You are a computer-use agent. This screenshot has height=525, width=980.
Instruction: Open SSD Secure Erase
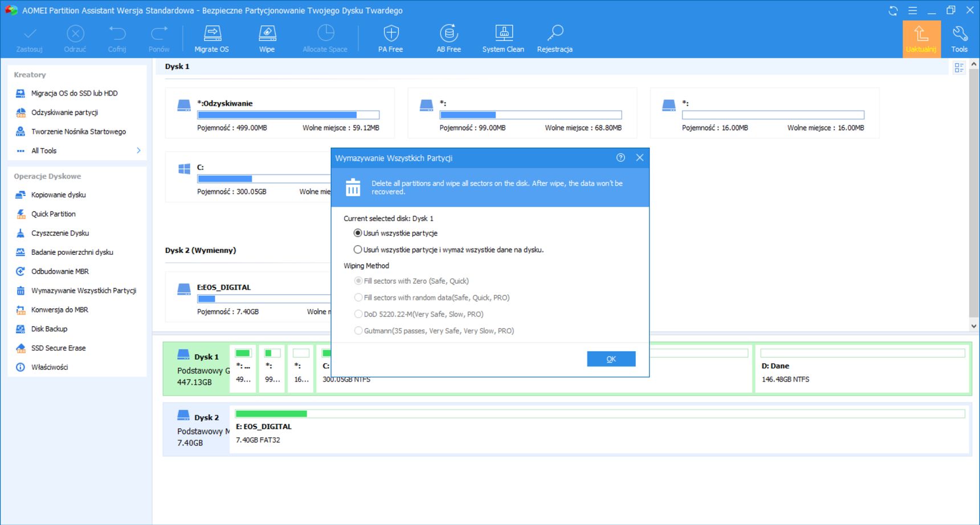58,348
